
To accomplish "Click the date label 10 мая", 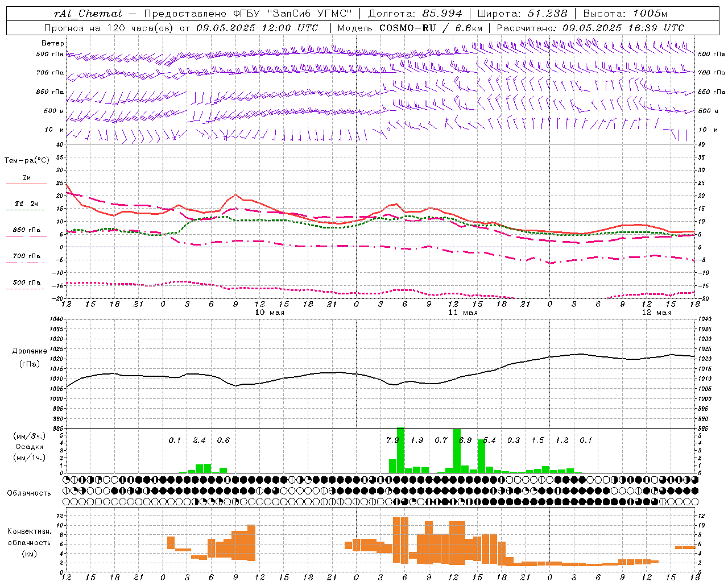I will [x=269, y=313].
